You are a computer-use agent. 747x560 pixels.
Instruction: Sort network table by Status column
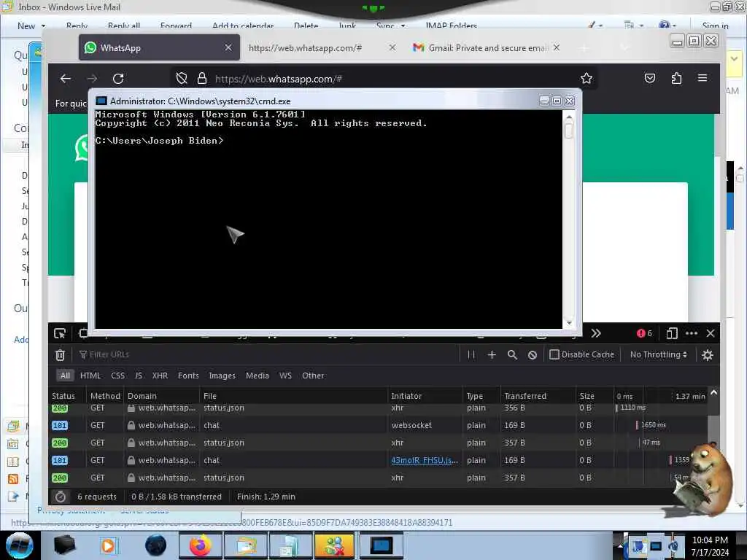coord(67,396)
